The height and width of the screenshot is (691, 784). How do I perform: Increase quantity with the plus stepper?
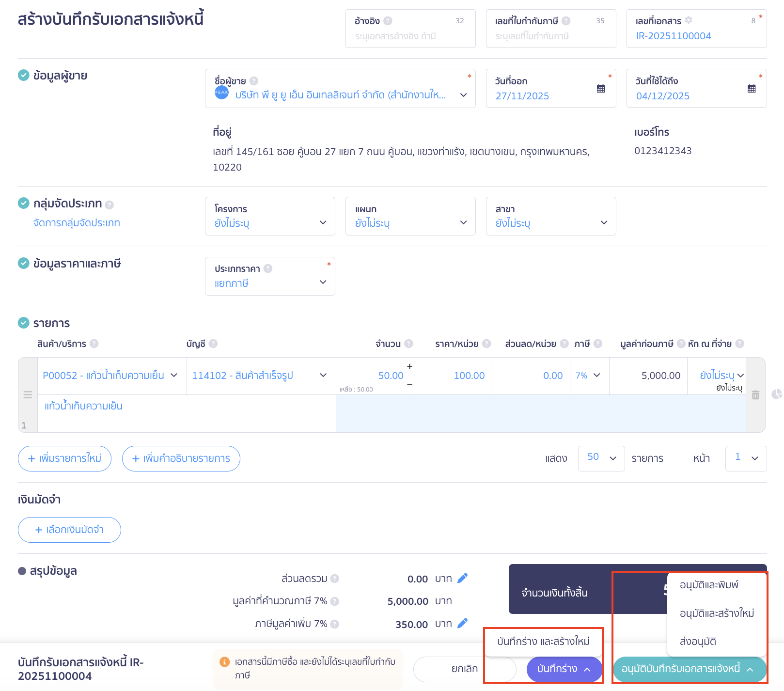410,367
